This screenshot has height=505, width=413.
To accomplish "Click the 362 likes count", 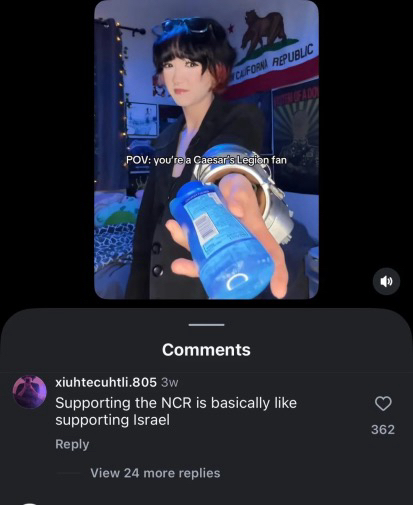I will tap(383, 429).
